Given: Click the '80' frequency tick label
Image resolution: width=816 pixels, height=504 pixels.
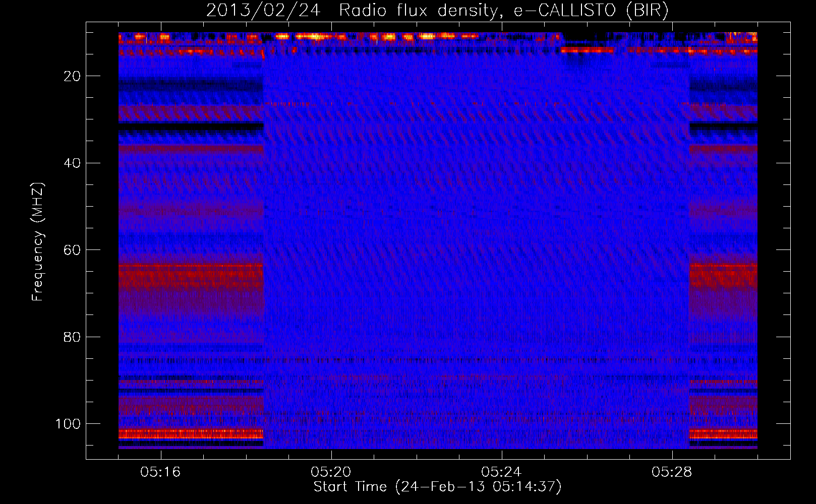Looking at the screenshot, I should (72, 337).
